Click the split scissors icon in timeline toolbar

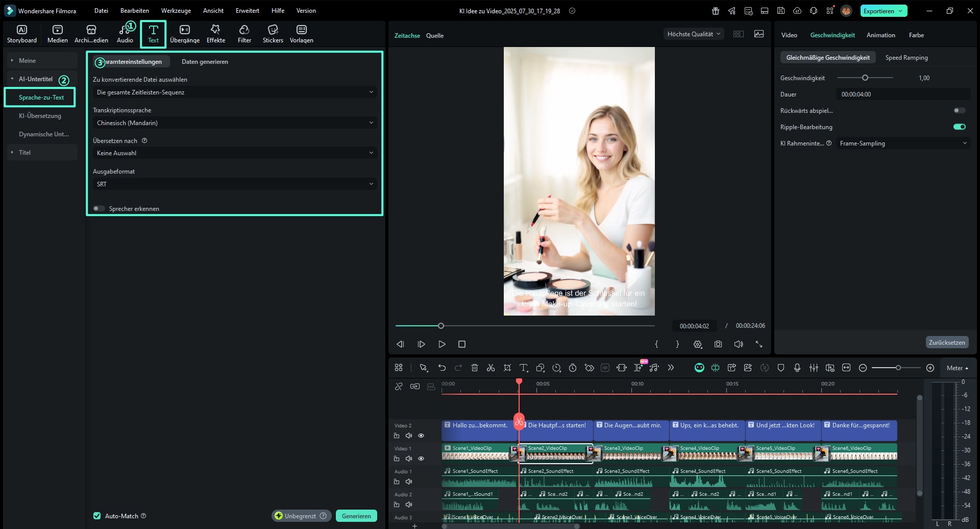(491, 368)
